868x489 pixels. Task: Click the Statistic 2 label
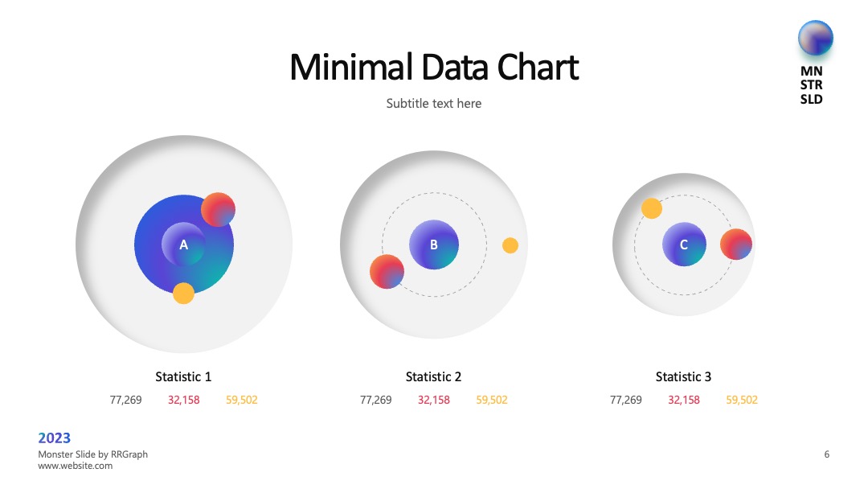click(433, 377)
